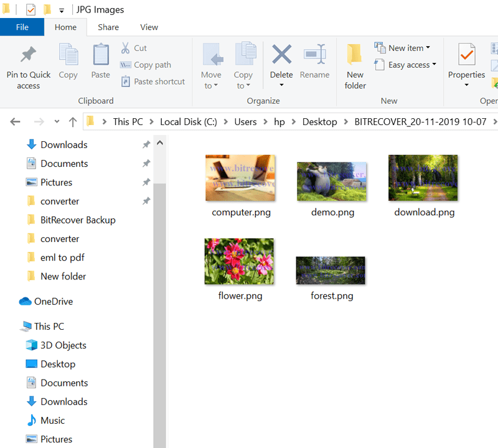
Task: Click the Paste clipboard icon
Action: [x=101, y=56]
